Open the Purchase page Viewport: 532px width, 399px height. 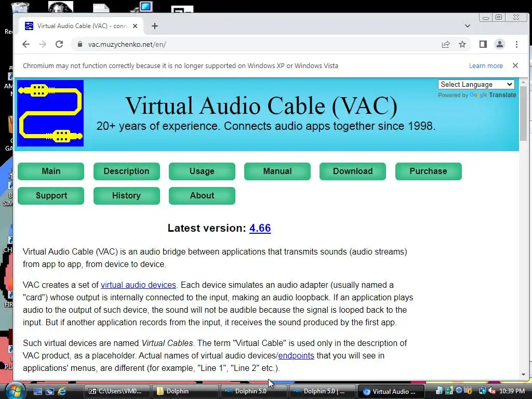428,171
